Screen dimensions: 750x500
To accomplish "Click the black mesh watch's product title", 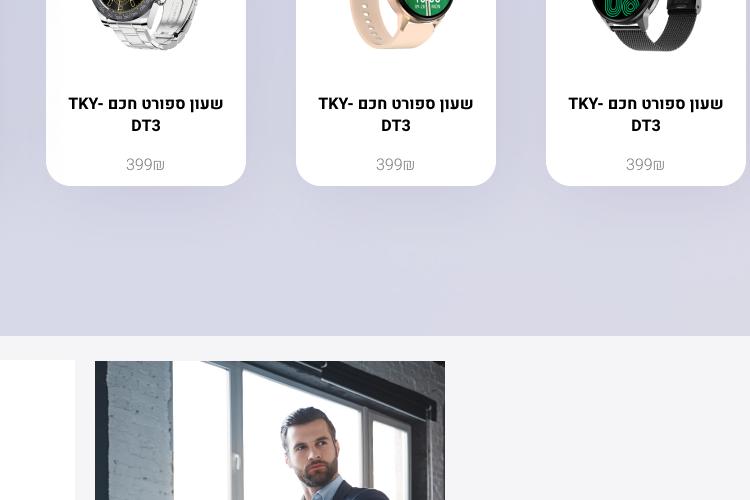I will tap(646, 114).
